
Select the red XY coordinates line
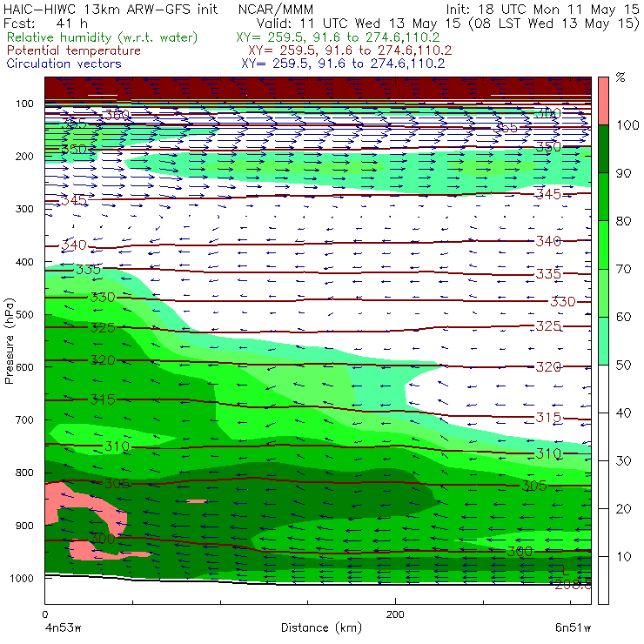350,50
